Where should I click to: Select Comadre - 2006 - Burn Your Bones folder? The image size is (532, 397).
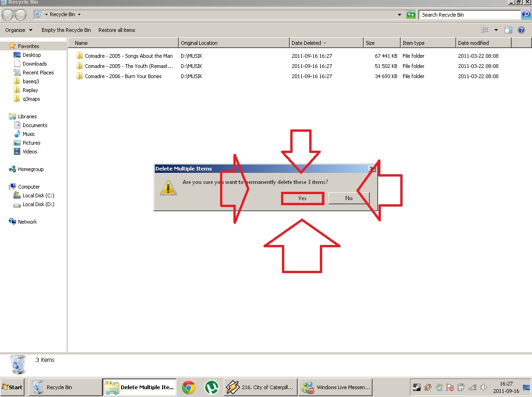pyautogui.click(x=123, y=76)
